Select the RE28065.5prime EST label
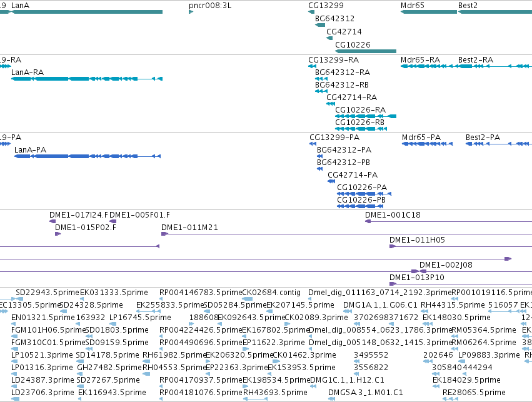This screenshot has height=402, width=532. click(x=474, y=393)
